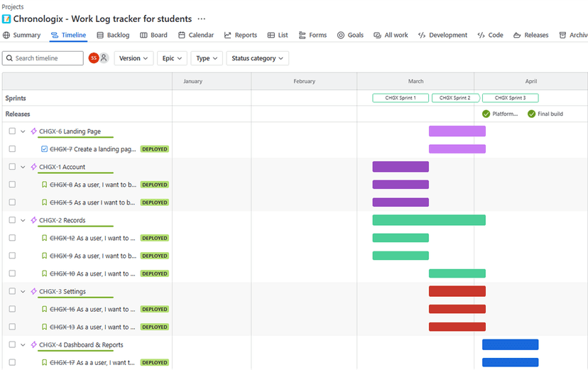
Task: Click the Final build release marker
Action: point(545,114)
